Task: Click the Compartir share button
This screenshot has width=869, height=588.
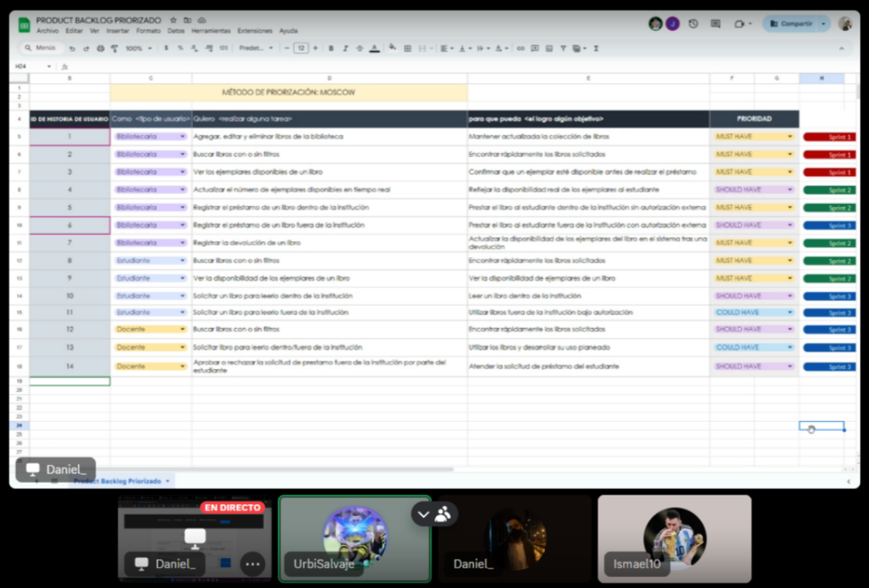Action: (790, 24)
